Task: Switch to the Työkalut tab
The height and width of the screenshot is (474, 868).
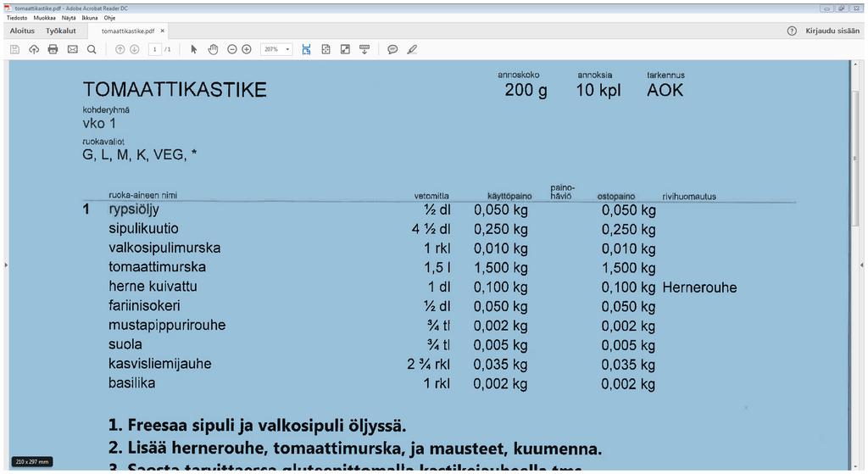Action: pyautogui.click(x=61, y=31)
